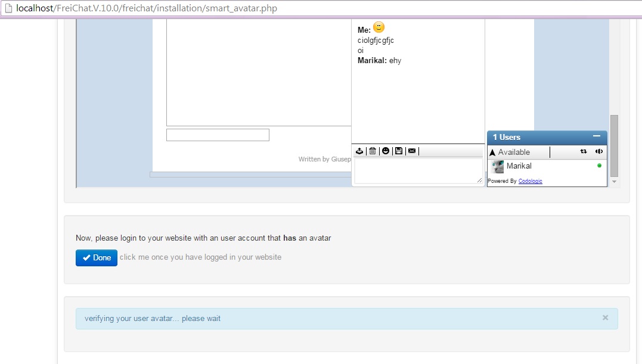The height and width of the screenshot is (364, 642).
Task: Click Marikal's cat avatar thumbnail
Action: pyautogui.click(x=498, y=166)
